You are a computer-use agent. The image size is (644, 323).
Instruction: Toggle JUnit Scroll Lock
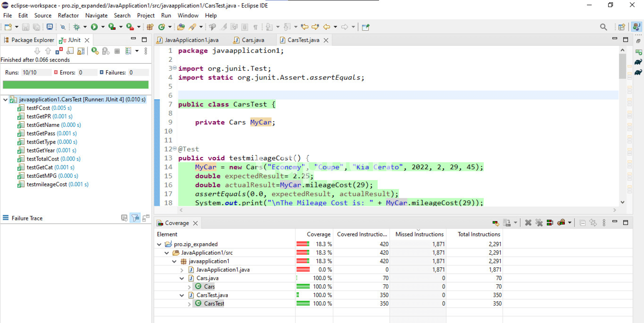(81, 51)
